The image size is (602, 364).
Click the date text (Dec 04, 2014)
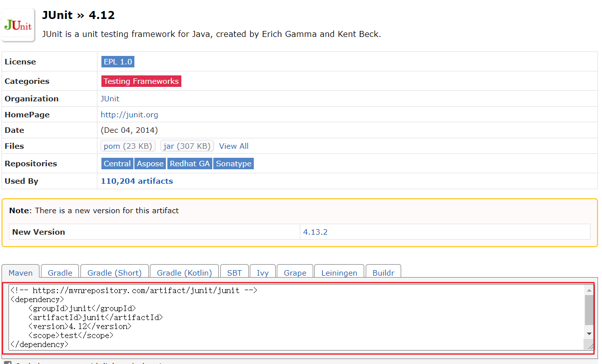tap(129, 130)
